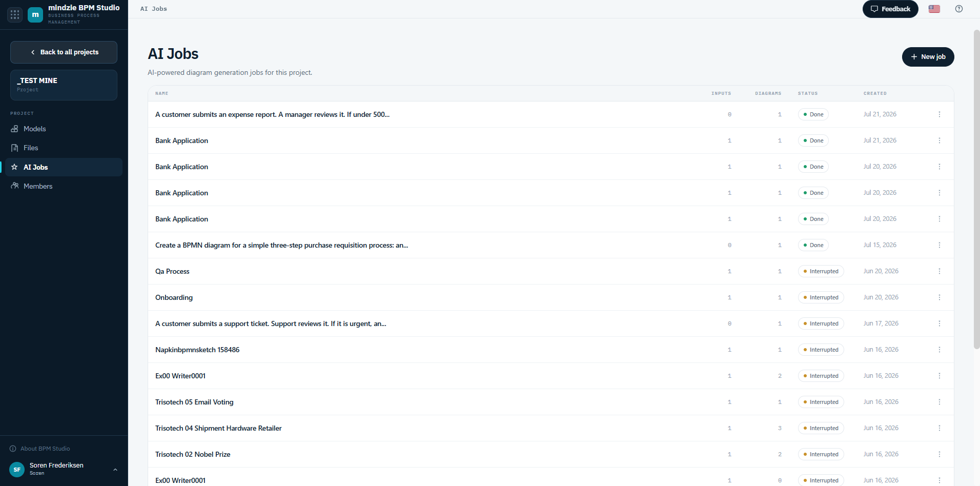Click the mindzie 'm' logo icon
Screen dimensions: 980x486
click(35, 15)
